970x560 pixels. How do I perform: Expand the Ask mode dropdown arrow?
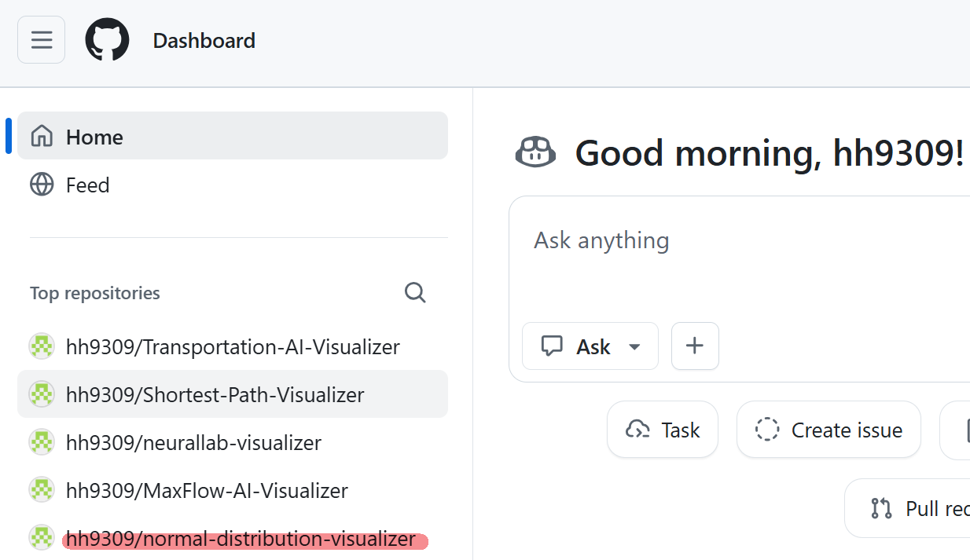pyautogui.click(x=634, y=346)
